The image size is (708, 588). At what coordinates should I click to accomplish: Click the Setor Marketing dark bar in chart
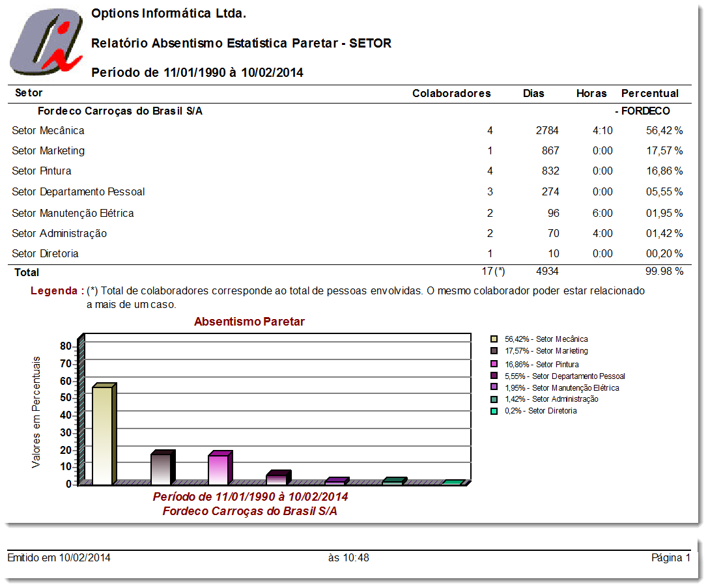(x=163, y=468)
